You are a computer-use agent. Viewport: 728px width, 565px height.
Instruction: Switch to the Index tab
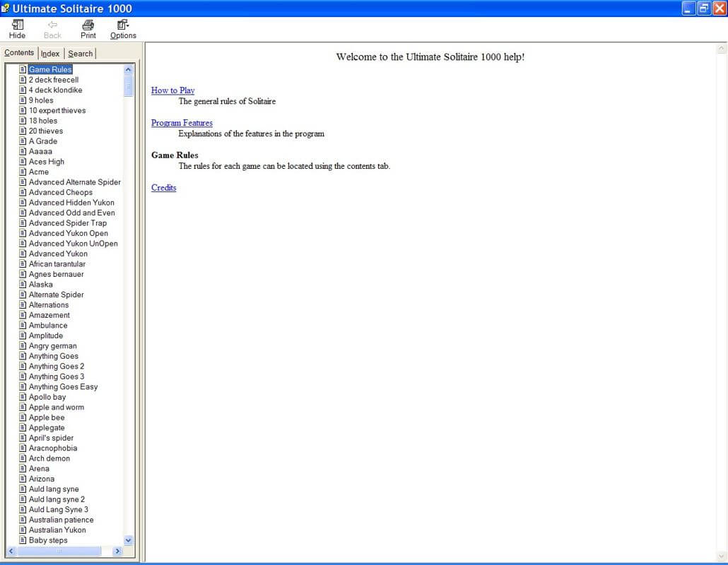[50, 54]
